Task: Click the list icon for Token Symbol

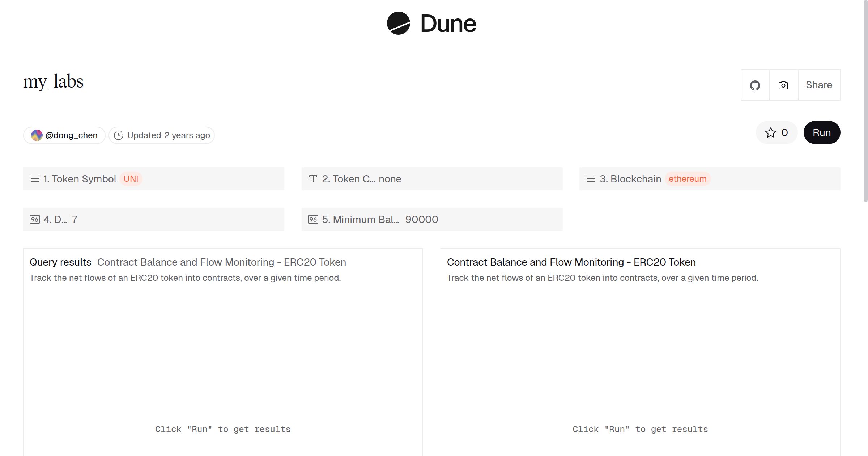Action: (35, 179)
